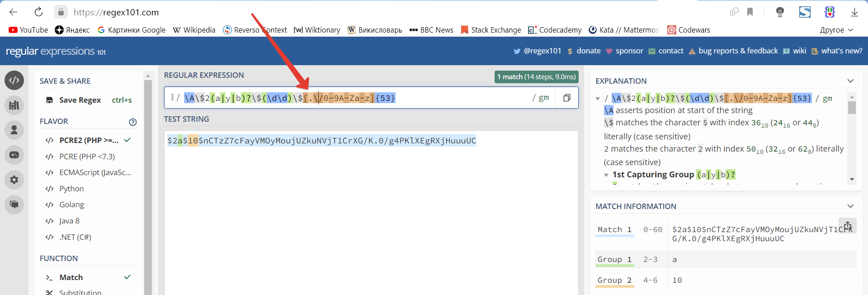Select the Python flavor
This screenshot has height=295, width=868.
coord(71,189)
